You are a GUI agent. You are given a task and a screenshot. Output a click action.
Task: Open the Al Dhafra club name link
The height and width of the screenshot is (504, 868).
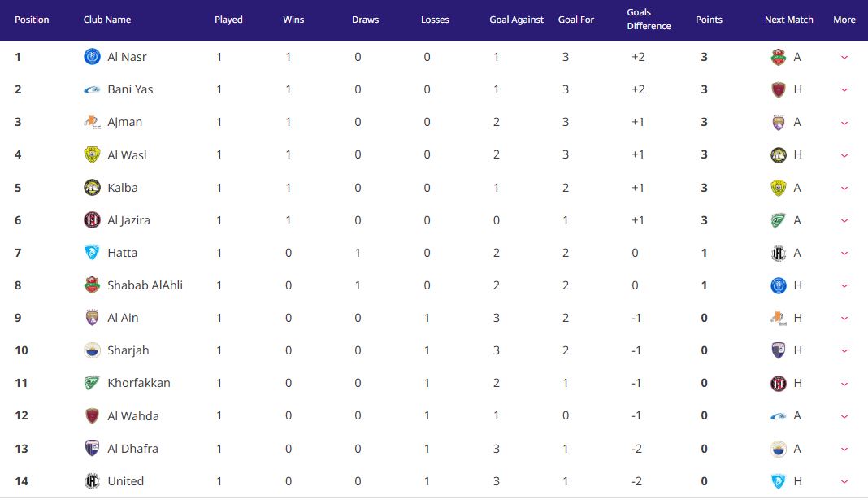[x=132, y=449]
